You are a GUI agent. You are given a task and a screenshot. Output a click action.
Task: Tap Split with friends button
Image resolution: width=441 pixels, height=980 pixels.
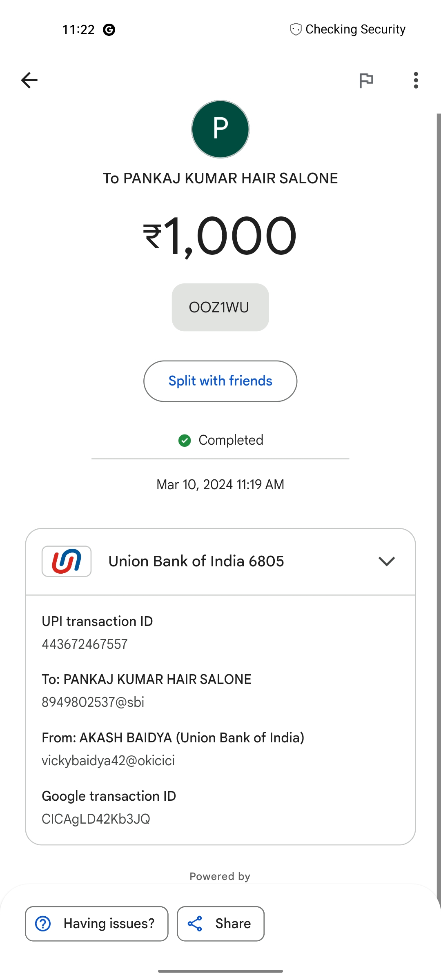point(220,381)
